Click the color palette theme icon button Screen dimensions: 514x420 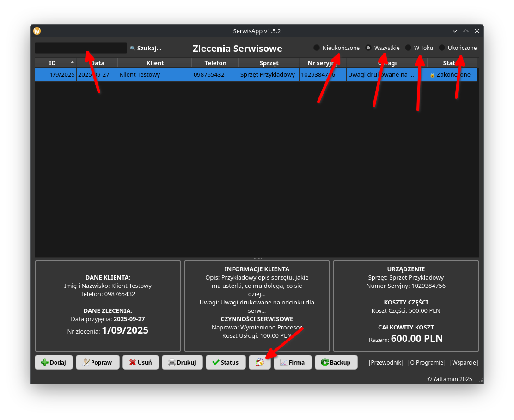click(x=260, y=363)
